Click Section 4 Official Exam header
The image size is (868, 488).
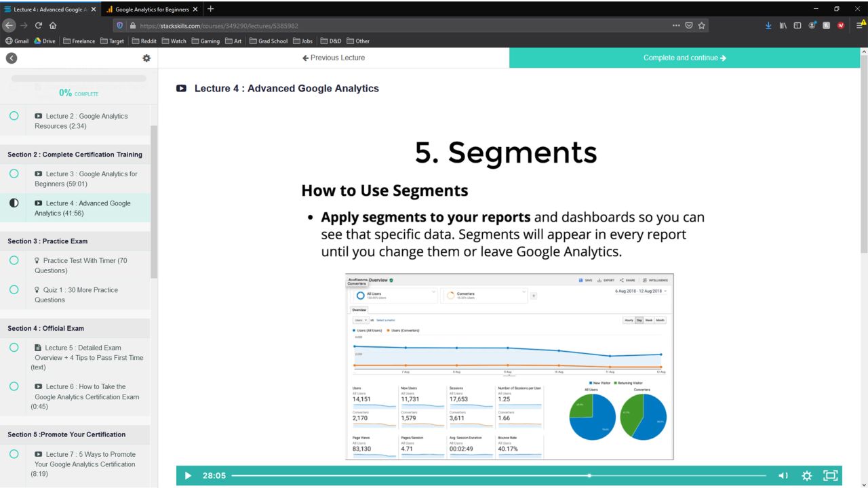coord(75,328)
